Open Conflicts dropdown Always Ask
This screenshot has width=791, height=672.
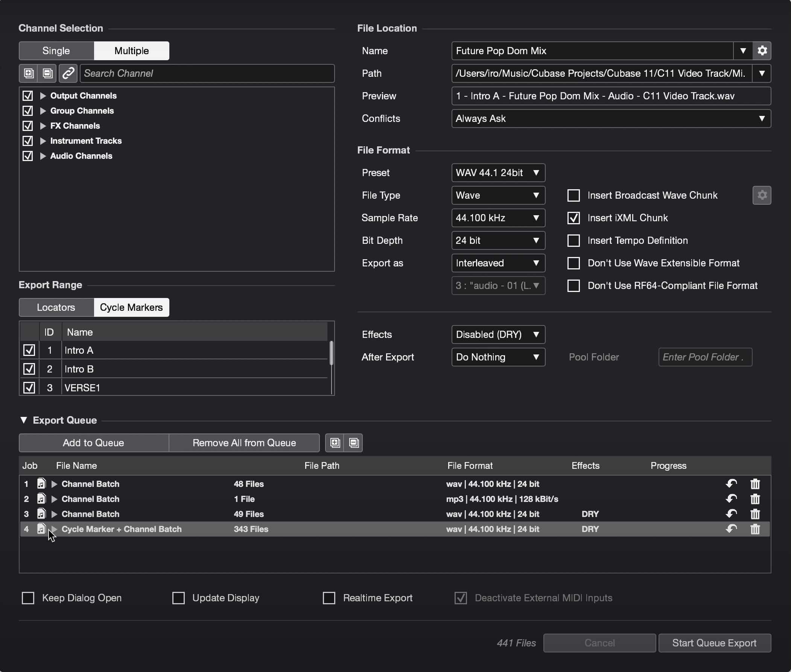611,119
